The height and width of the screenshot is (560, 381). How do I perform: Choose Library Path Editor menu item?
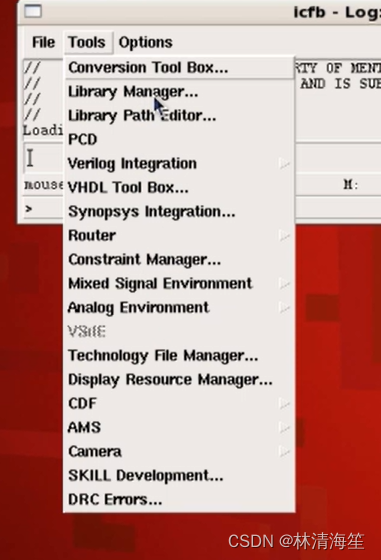(180, 116)
